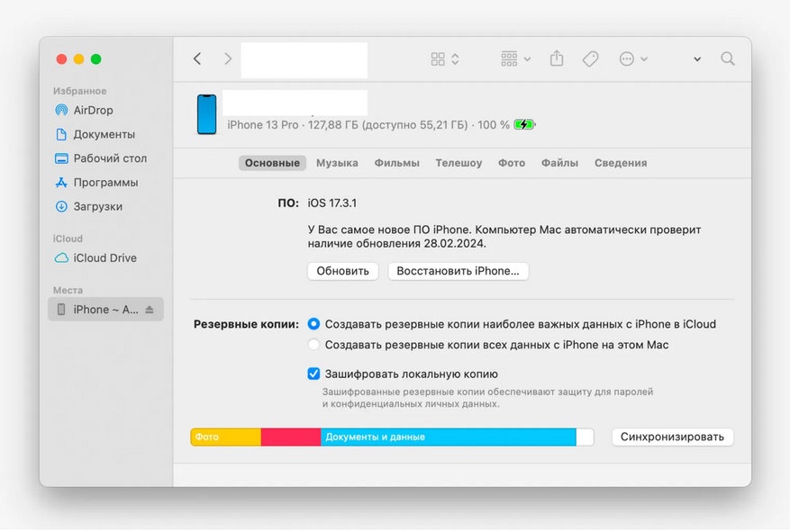Click the Обновить button

(x=342, y=271)
